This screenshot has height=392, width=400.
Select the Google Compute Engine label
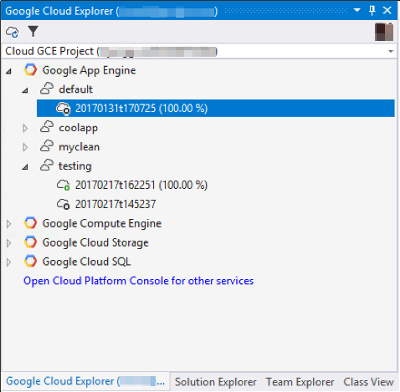(102, 223)
